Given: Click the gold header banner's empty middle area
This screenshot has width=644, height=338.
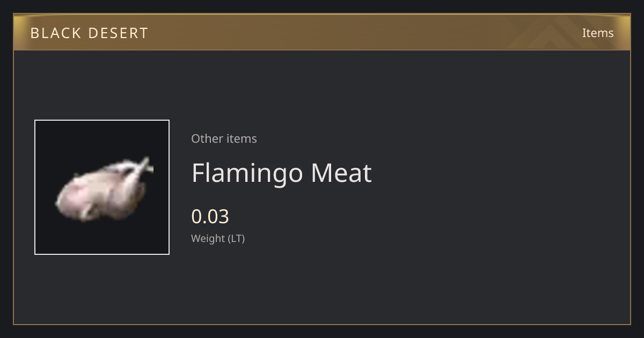Looking at the screenshot, I should (x=322, y=33).
